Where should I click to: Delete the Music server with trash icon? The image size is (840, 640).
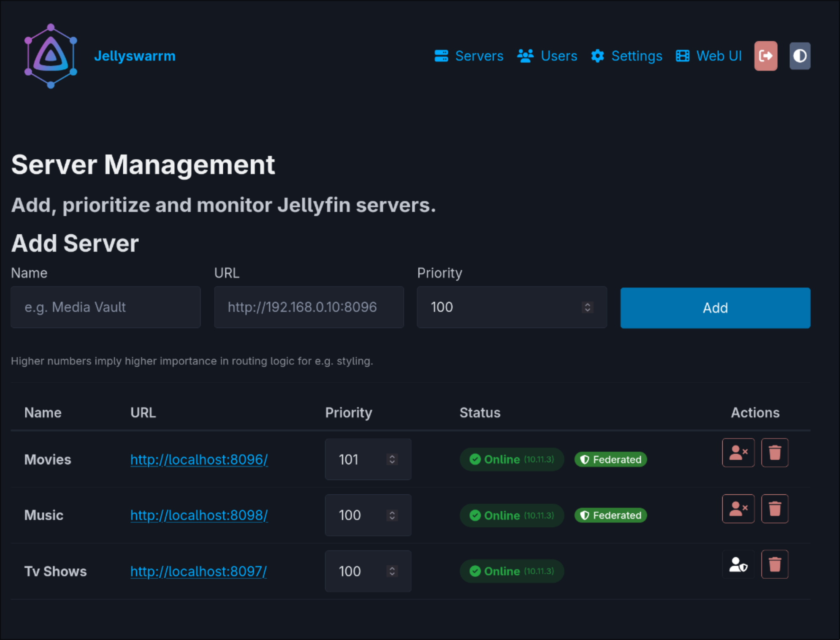774,508
